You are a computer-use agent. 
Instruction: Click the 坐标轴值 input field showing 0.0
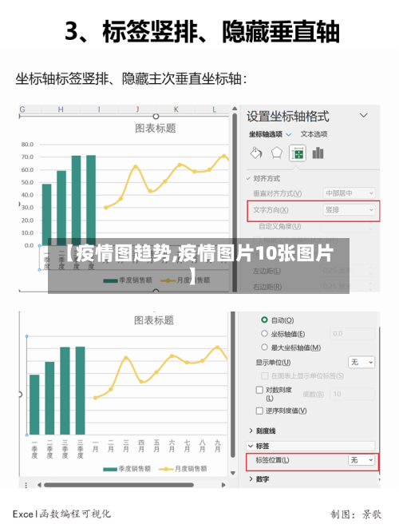pyautogui.click(x=352, y=334)
